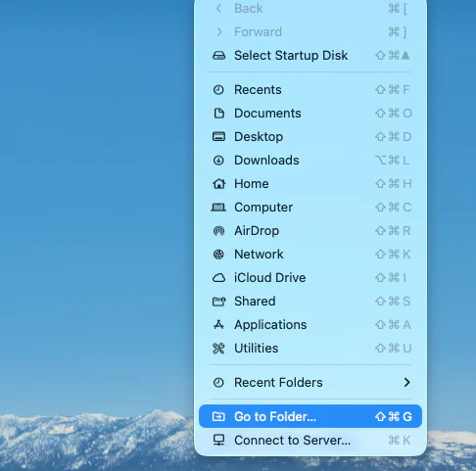Open Applications menu entry
The image size is (476, 471).
point(310,325)
